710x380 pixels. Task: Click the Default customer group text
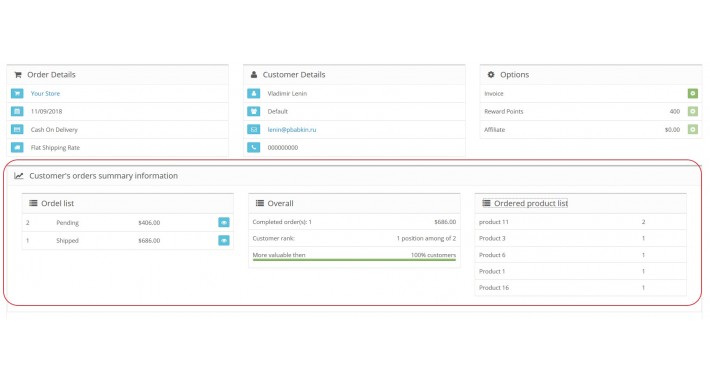pos(278,111)
